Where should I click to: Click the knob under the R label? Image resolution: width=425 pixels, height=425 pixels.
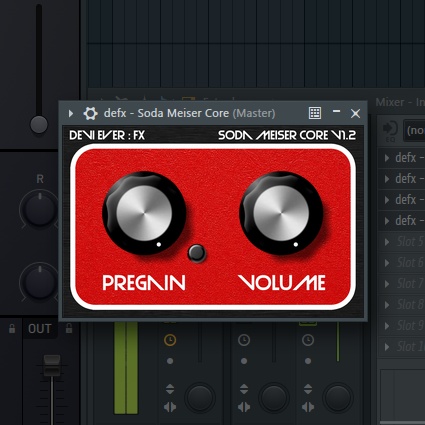point(40,210)
